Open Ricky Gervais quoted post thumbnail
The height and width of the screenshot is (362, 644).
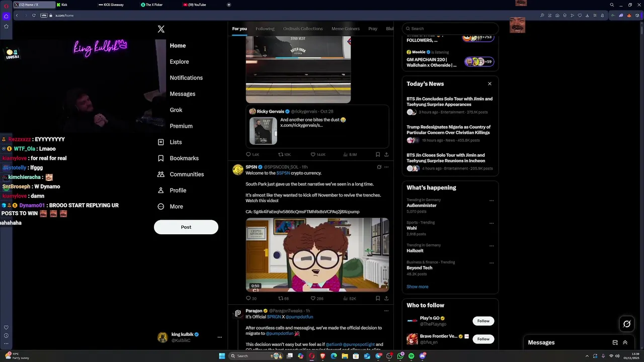pos(263,131)
